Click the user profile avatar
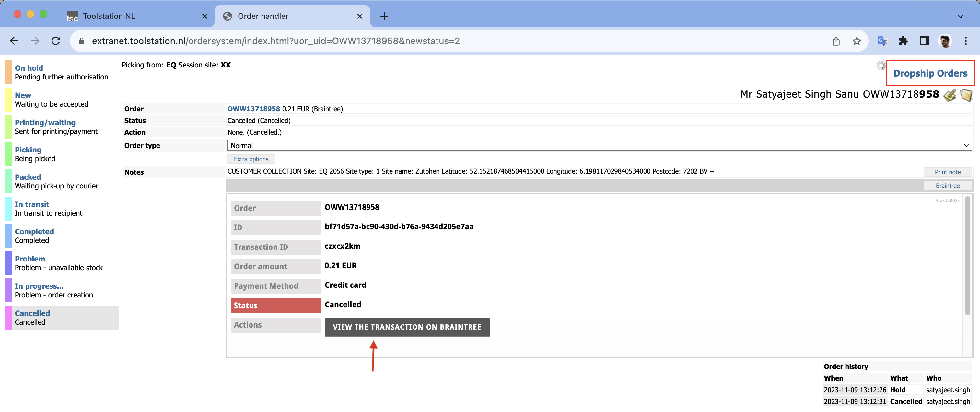 point(945,41)
